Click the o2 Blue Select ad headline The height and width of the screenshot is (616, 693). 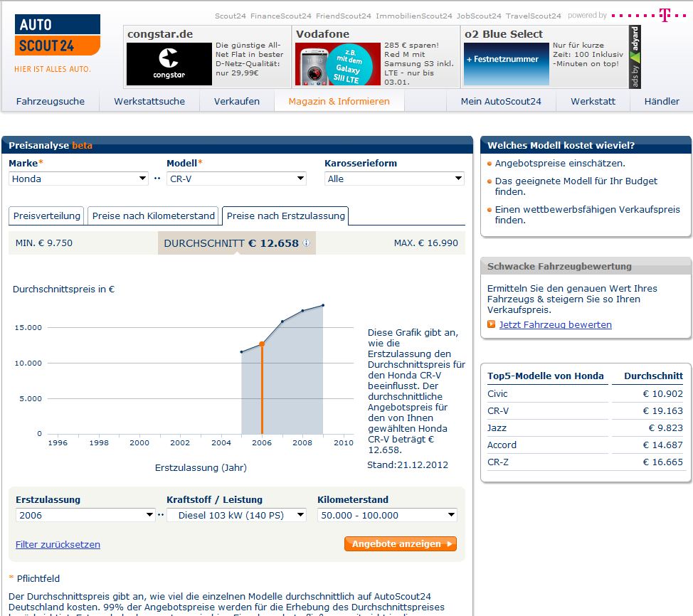[504, 34]
